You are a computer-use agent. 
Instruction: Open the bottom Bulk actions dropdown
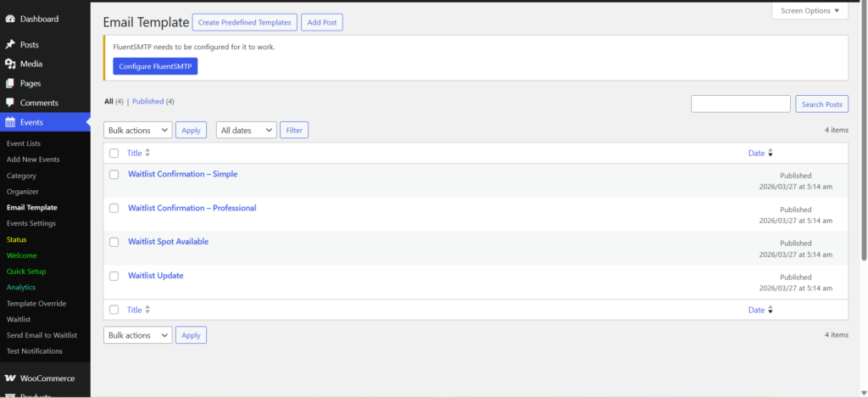tap(138, 335)
